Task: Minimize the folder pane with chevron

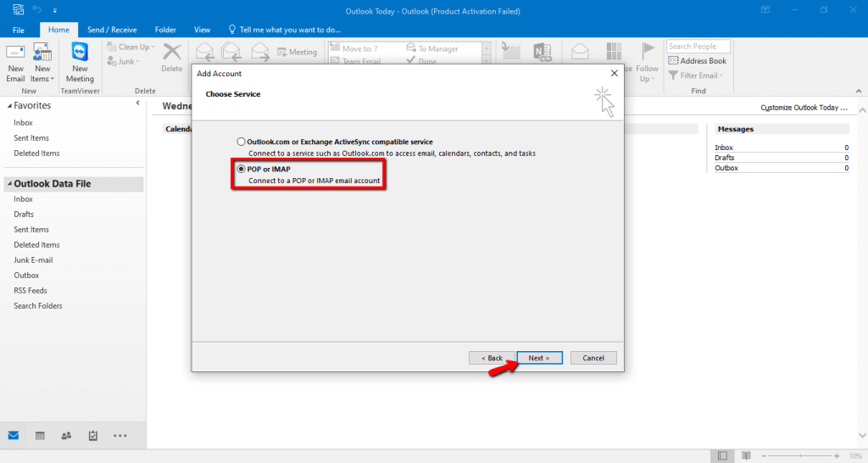Action: [x=138, y=103]
